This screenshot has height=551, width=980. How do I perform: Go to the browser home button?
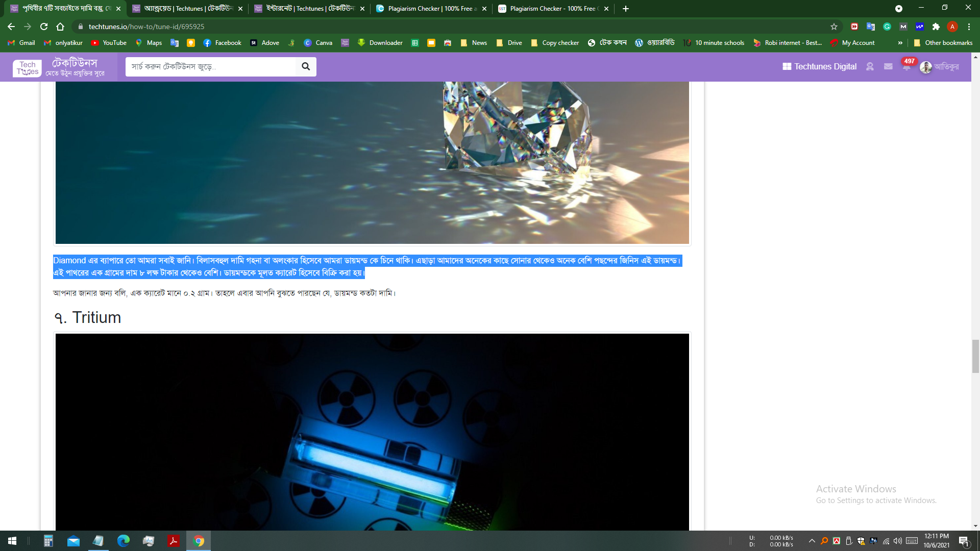tap(60, 27)
